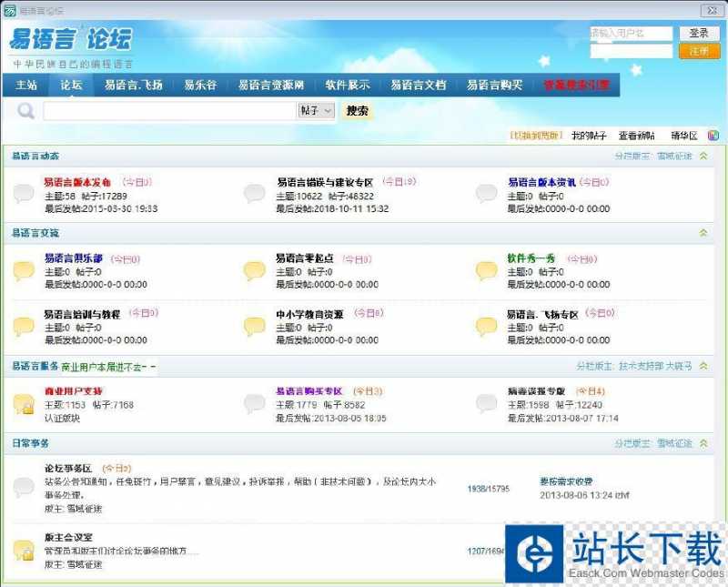728x587 pixels.
Task: Open the 易语言俱乐部 forum link
Action: pyautogui.click(x=74, y=258)
